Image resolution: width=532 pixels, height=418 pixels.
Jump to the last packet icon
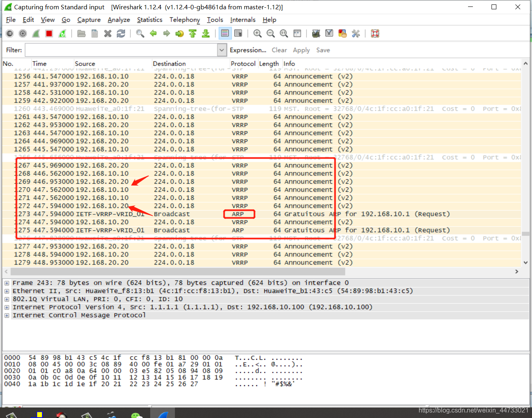(x=206, y=34)
